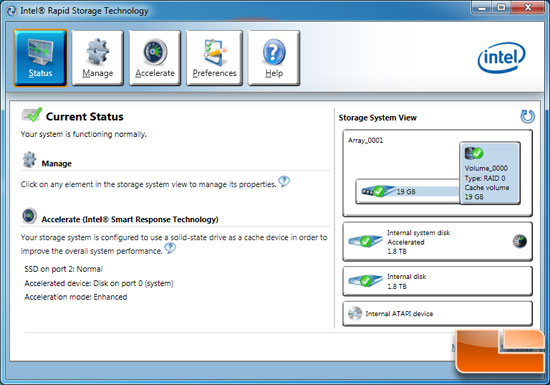
Task: Go to the Preferences tab
Action: pos(214,58)
